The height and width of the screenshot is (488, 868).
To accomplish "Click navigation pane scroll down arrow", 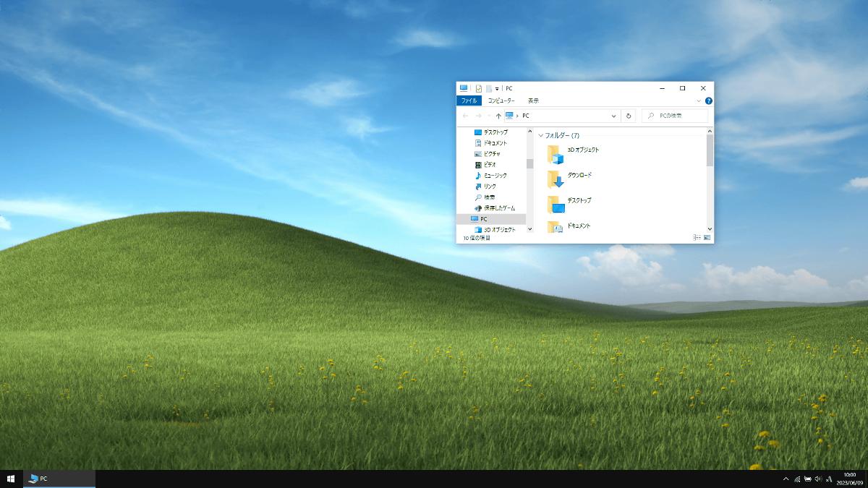I will tap(529, 229).
